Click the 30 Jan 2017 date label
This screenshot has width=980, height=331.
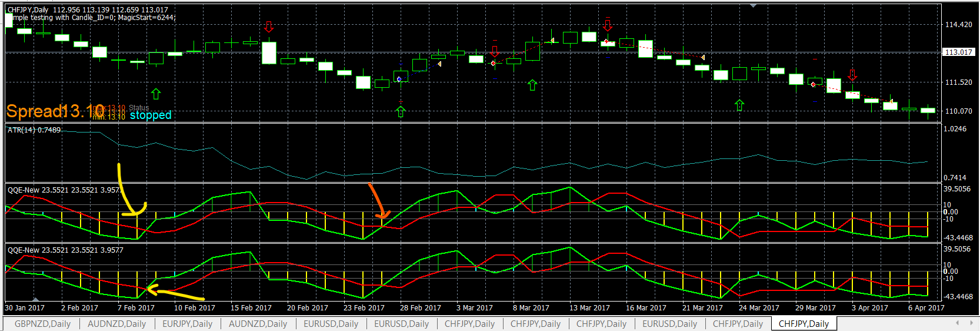(x=25, y=307)
